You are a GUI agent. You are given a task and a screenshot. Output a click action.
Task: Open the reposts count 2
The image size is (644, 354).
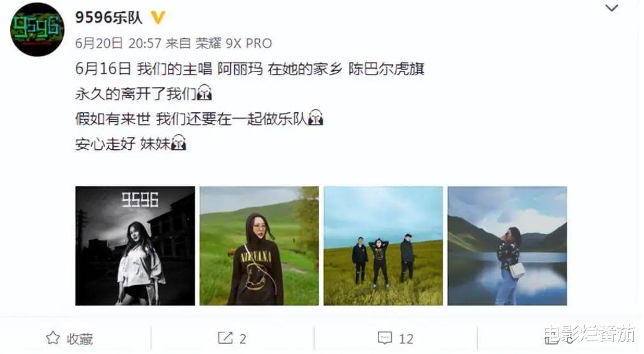pyautogui.click(x=243, y=339)
